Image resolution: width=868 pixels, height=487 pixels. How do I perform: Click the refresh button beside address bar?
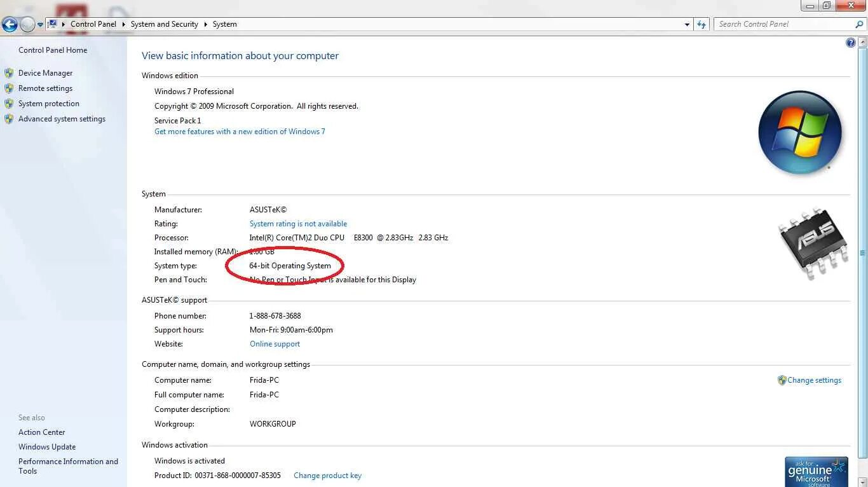coord(702,24)
